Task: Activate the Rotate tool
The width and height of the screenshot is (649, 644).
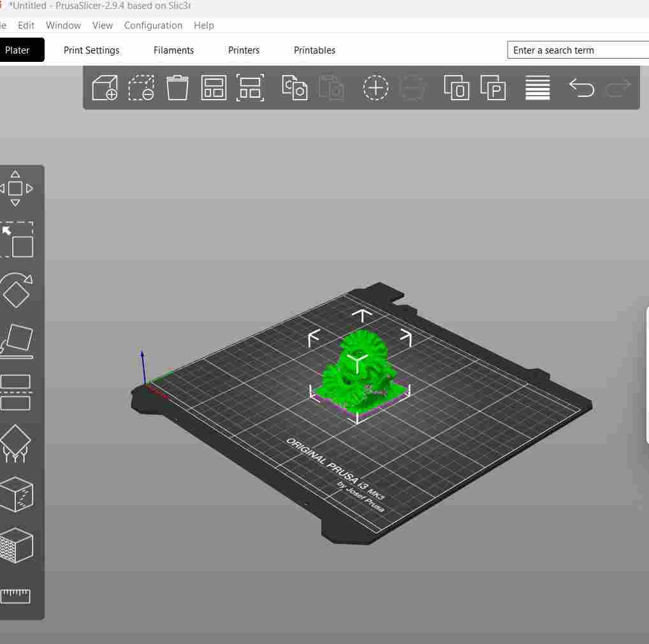Action: 17,290
